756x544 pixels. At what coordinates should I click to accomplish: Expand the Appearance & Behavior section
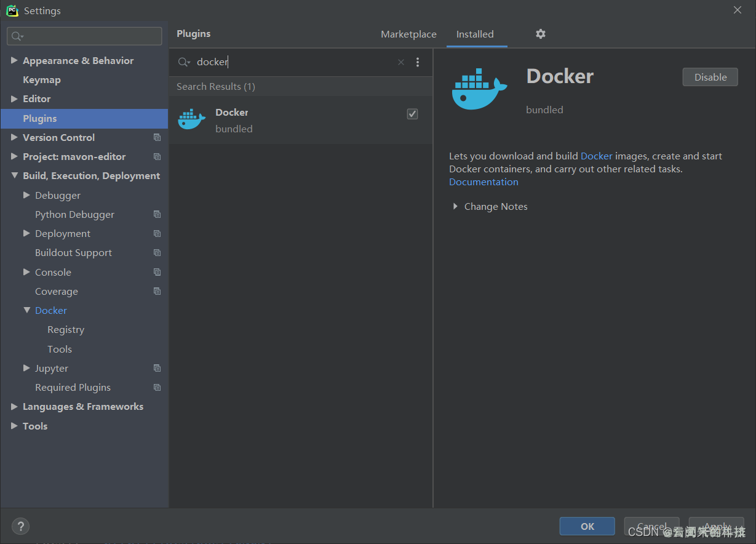(x=15, y=61)
